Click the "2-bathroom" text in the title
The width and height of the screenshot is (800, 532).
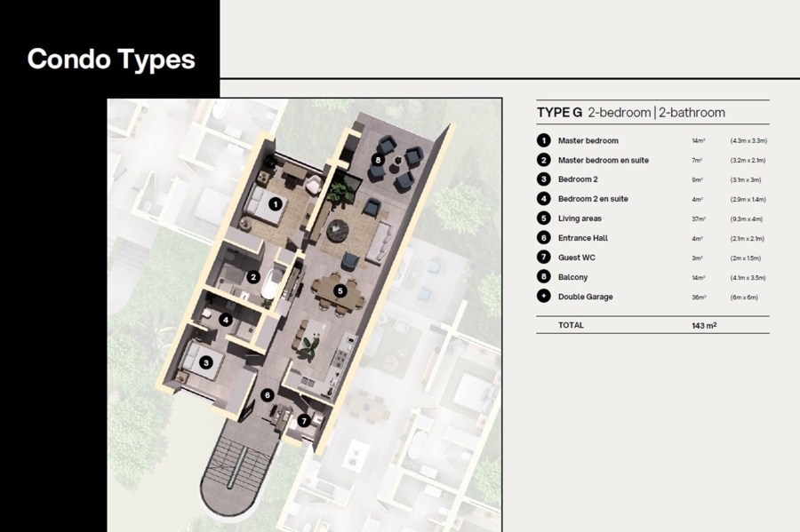pos(692,113)
